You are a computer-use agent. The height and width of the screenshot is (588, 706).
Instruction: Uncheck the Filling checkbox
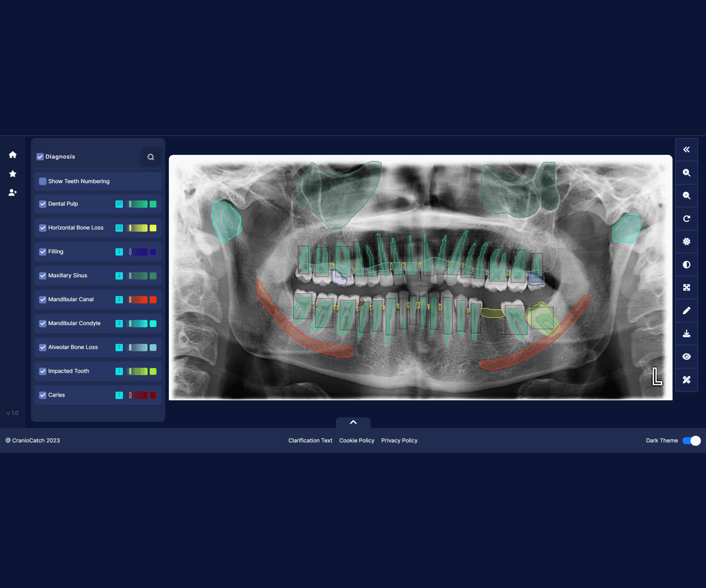click(43, 252)
